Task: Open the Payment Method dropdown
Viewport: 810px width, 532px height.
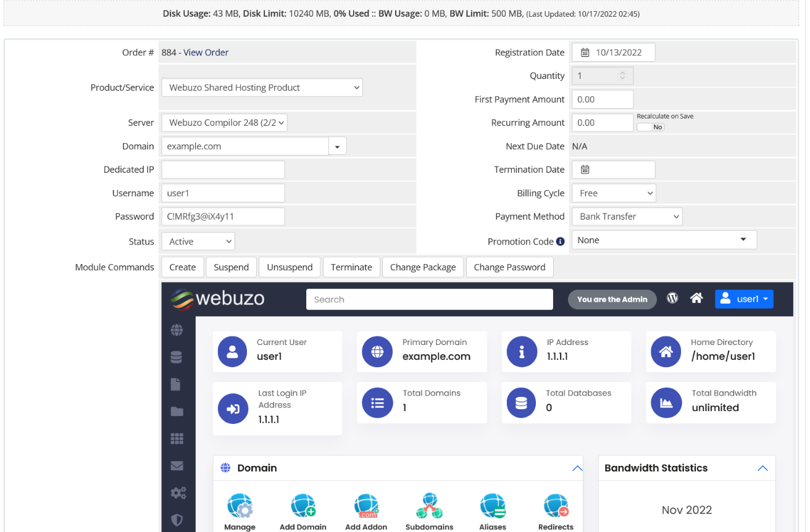Action: click(626, 217)
